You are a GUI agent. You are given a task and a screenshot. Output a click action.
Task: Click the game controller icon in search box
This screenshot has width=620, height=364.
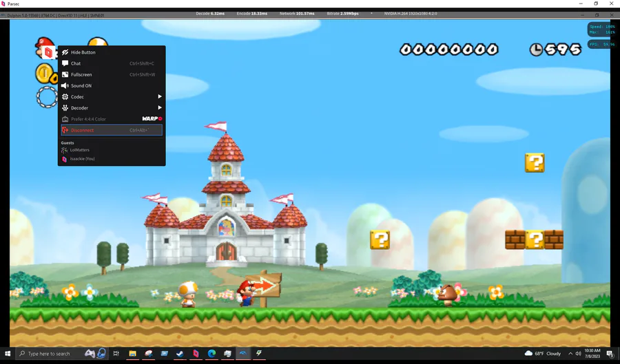(90, 354)
